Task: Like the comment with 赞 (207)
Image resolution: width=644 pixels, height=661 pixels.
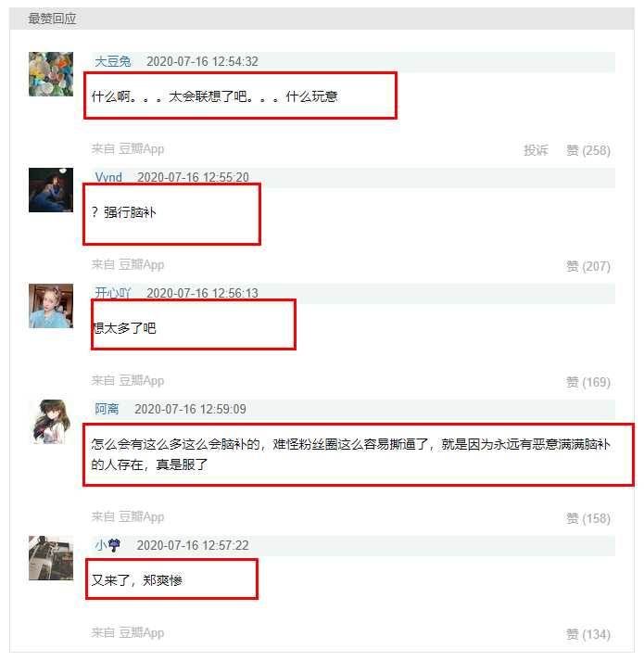Action: click(x=588, y=266)
